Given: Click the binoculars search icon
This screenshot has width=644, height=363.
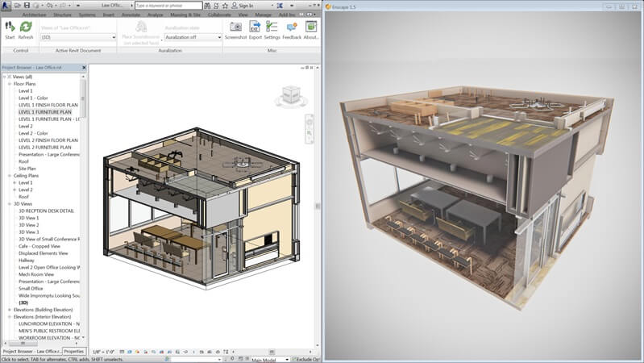Looking at the screenshot, I should 207,6.
